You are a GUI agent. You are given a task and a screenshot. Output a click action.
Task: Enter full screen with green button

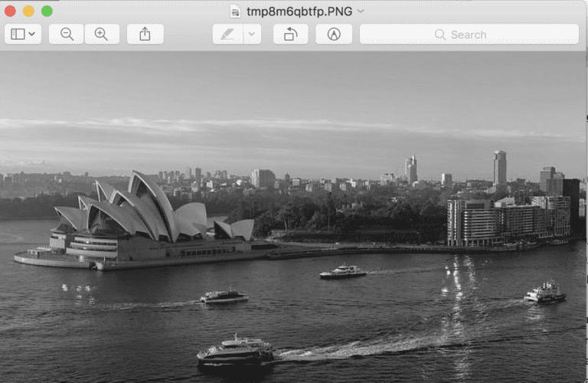(x=47, y=11)
